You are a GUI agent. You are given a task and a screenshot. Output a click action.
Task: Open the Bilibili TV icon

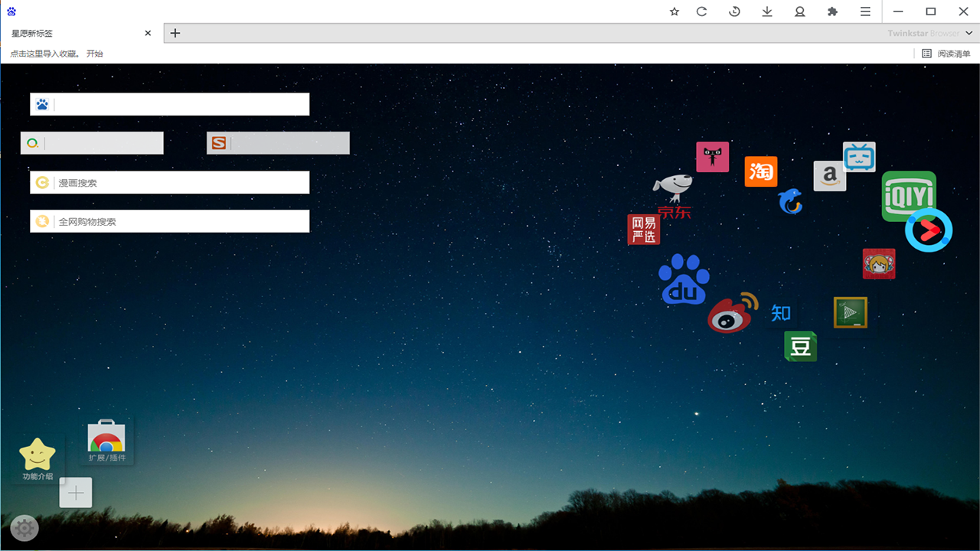pos(859,157)
